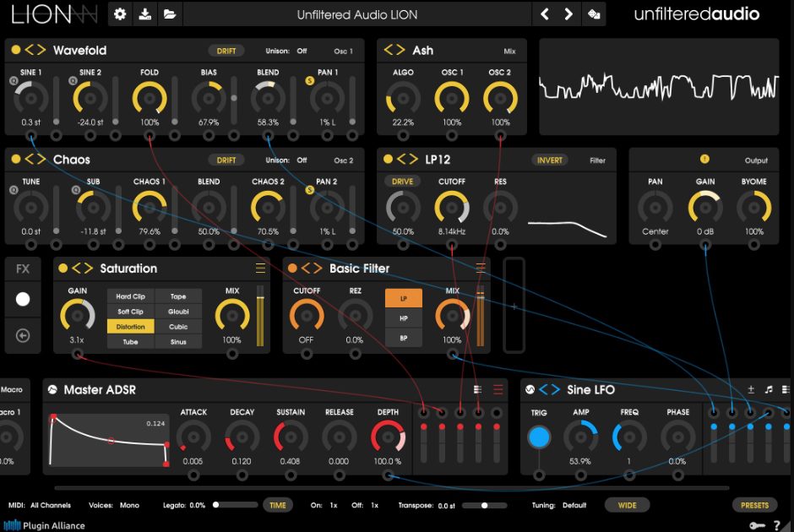Click the Legato slider in bottom bar
794x532 pixels.
point(235,505)
